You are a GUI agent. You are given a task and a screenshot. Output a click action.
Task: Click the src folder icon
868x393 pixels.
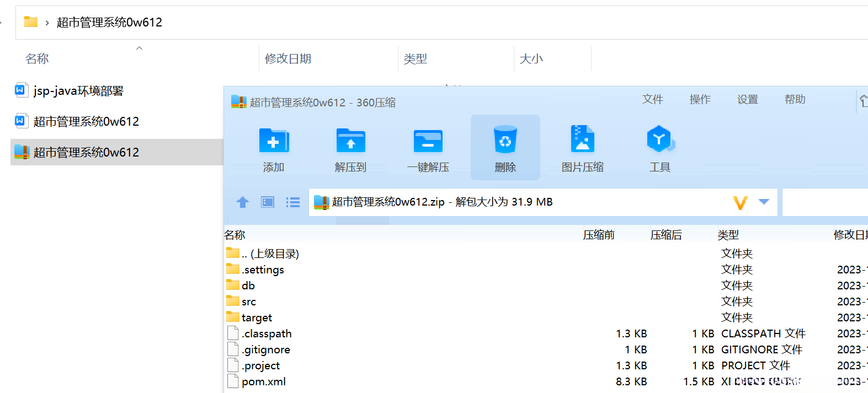point(233,301)
